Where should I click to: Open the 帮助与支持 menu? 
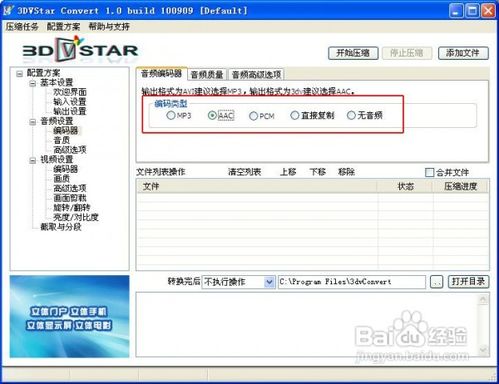pos(109,27)
